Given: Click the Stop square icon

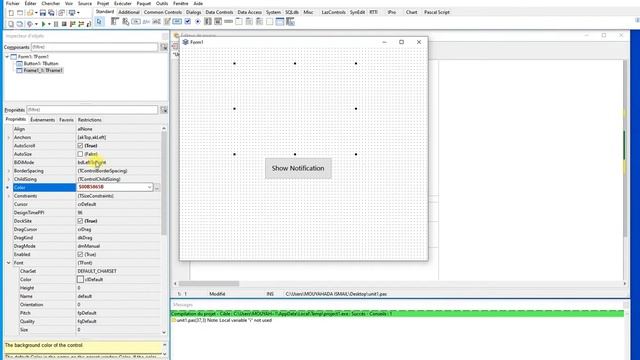Looking at the screenshot, I should tap(64, 24).
